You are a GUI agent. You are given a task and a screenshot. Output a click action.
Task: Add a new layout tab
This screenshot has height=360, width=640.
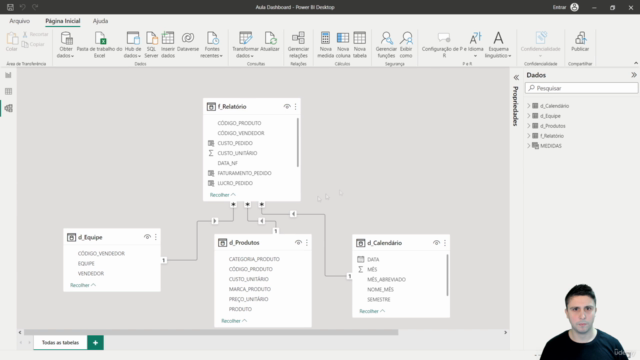coord(95,342)
